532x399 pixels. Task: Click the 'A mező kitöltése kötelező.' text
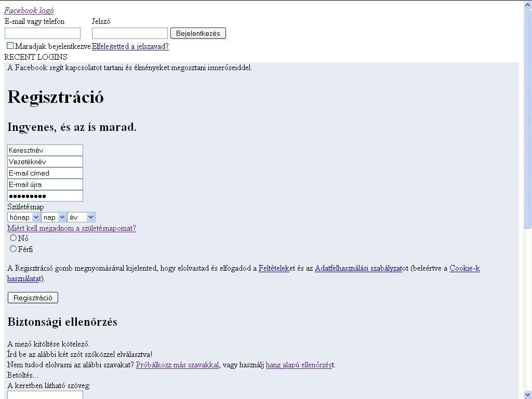pos(48,344)
